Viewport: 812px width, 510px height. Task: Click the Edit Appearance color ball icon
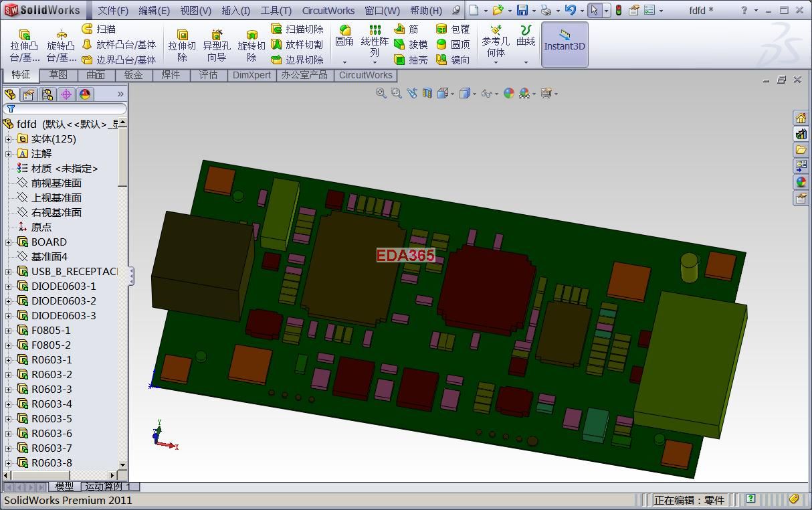pos(509,93)
